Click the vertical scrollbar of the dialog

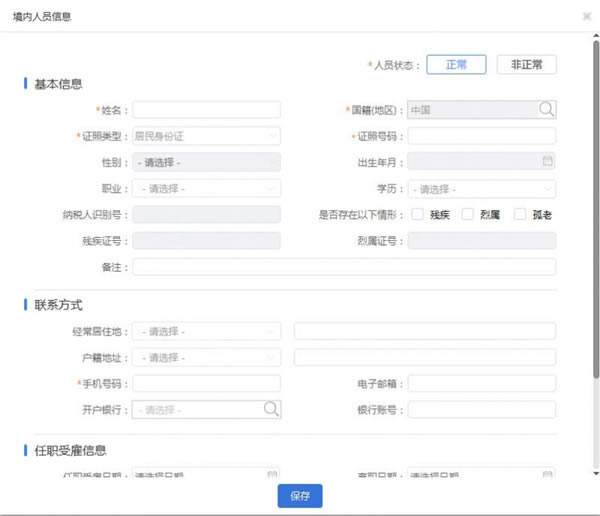[595, 200]
